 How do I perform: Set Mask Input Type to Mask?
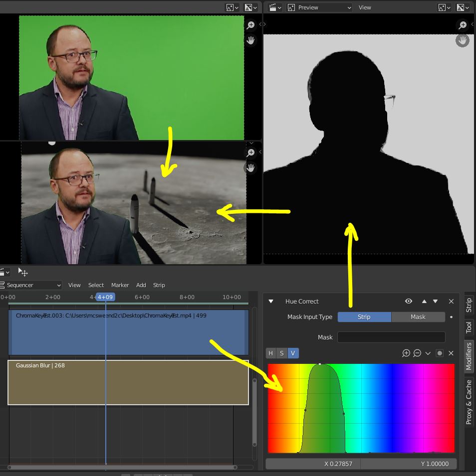pos(418,317)
